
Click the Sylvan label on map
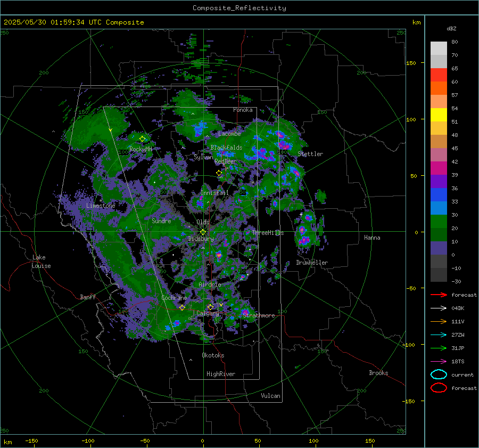pyautogui.click(x=203, y=158)
